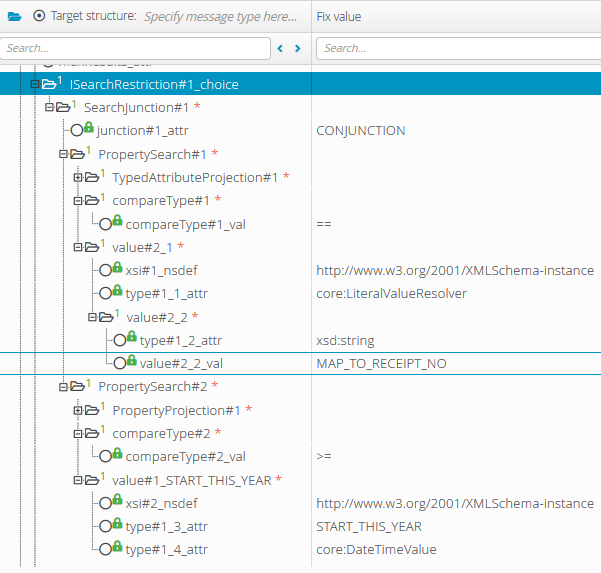Select the value#2_2_val tree label

pos(181,363)
